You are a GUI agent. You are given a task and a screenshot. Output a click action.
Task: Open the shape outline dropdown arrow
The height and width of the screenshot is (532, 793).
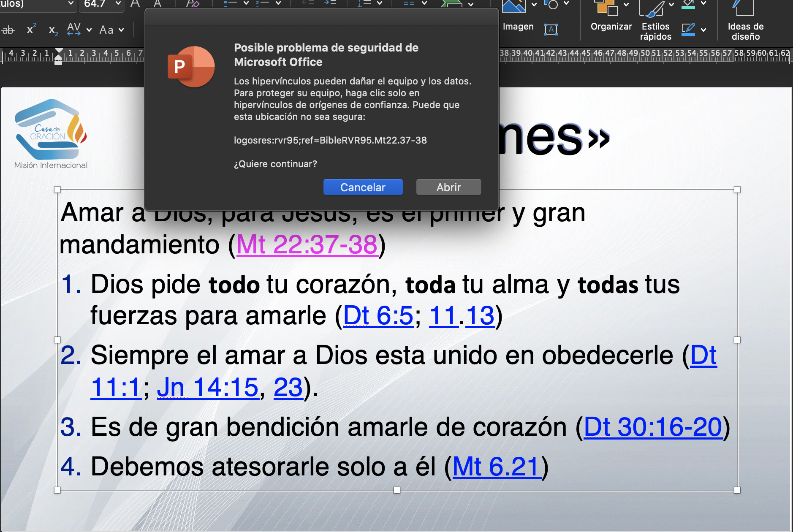(x=703, y=30)
